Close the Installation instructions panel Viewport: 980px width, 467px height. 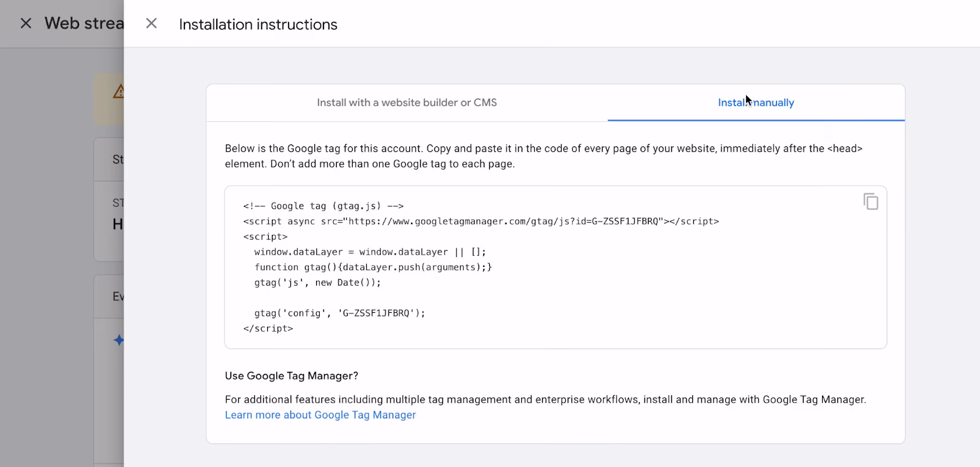pos(151,23)
